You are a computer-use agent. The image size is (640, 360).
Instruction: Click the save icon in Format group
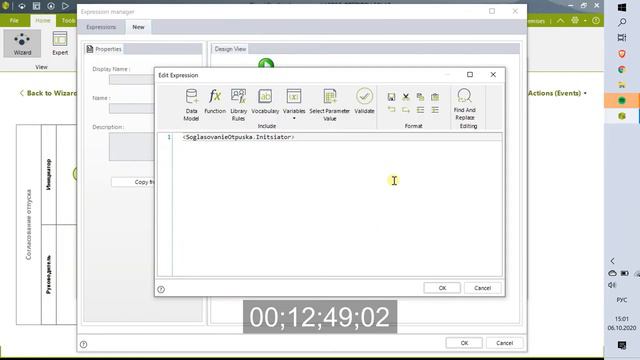click(391, 97)
